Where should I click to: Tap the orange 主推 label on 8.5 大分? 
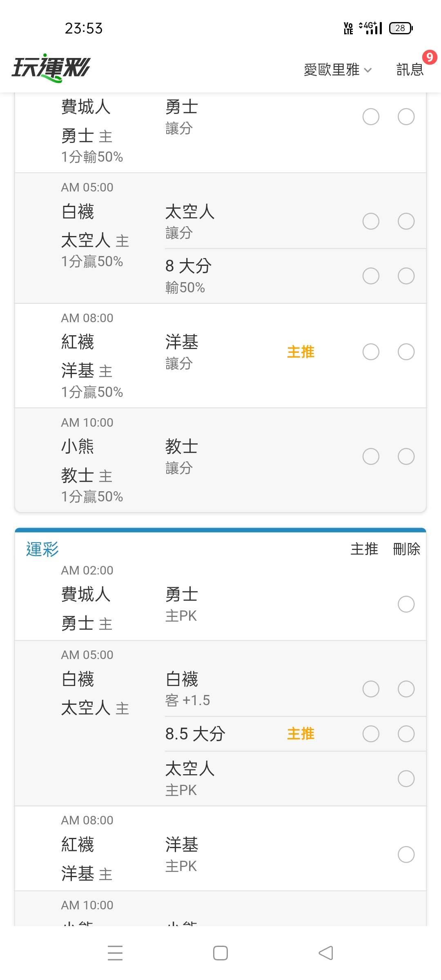coord(301,734)
